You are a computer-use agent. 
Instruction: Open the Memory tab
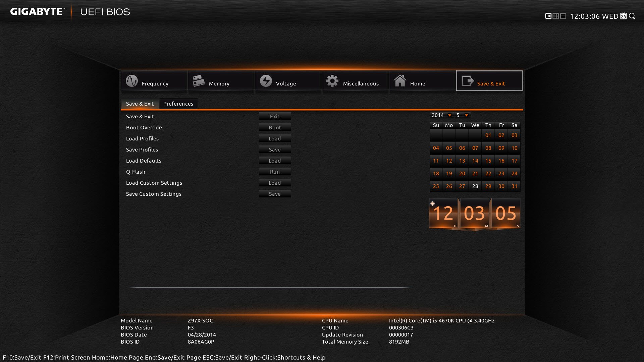click(221, 80)
